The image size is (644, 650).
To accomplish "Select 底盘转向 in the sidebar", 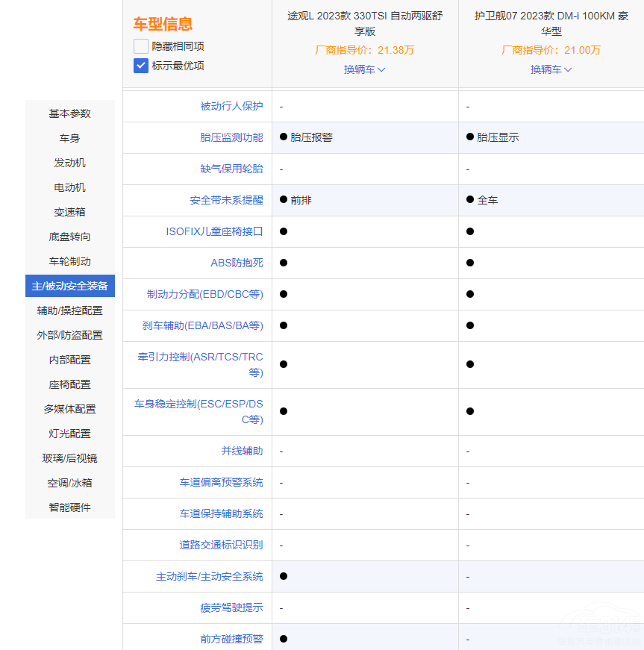I will 69,237.
